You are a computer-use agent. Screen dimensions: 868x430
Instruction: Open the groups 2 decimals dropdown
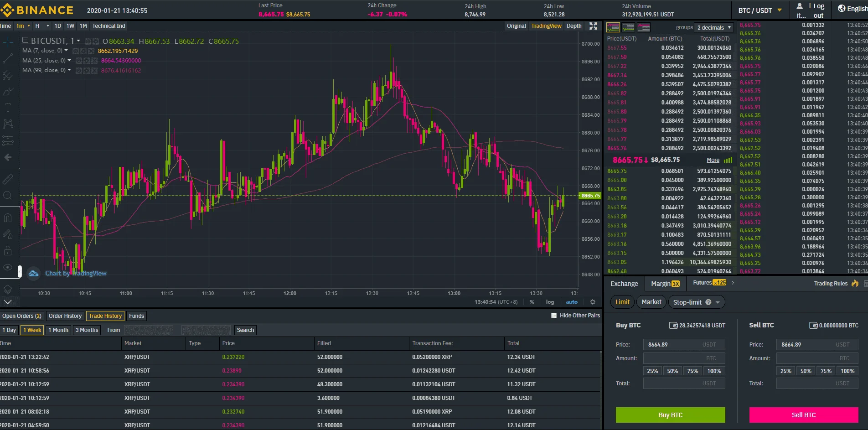(714, 27)
